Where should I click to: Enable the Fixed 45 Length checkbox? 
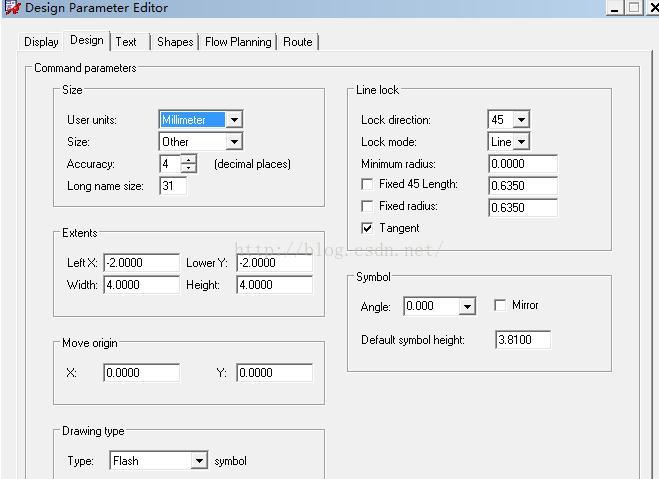[x=367, y=185]
